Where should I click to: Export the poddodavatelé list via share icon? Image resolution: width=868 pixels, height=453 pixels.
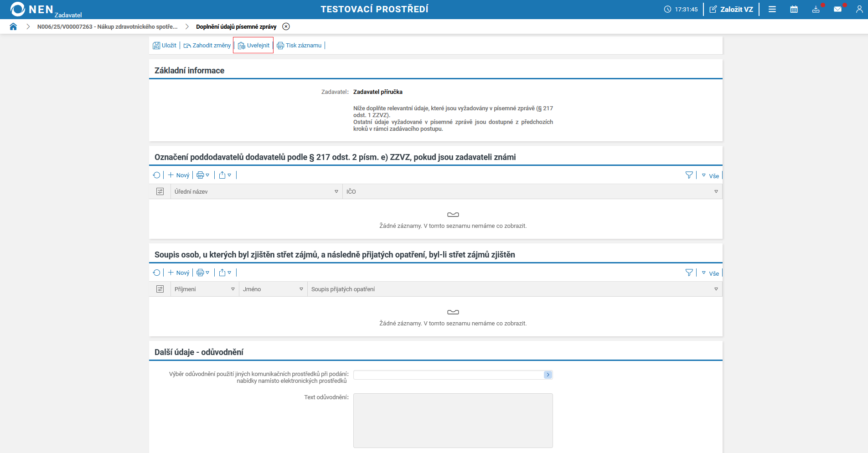point(222,175)
